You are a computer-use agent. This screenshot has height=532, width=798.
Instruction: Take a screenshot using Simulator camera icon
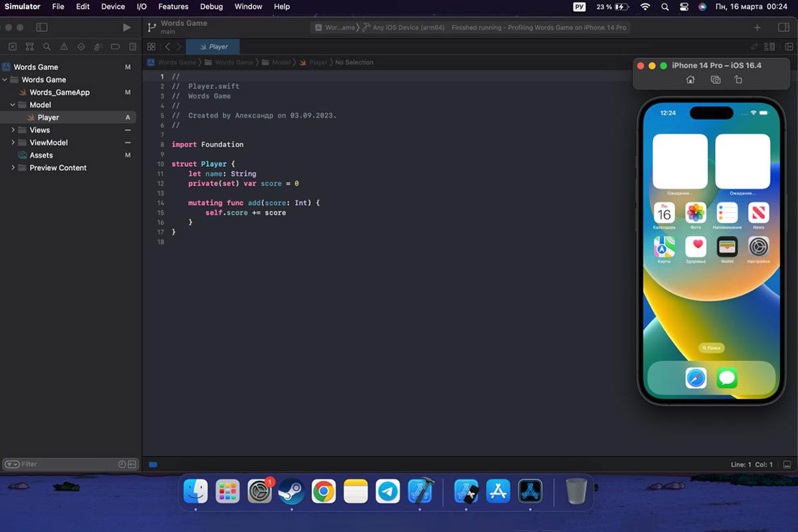point(716,80)
